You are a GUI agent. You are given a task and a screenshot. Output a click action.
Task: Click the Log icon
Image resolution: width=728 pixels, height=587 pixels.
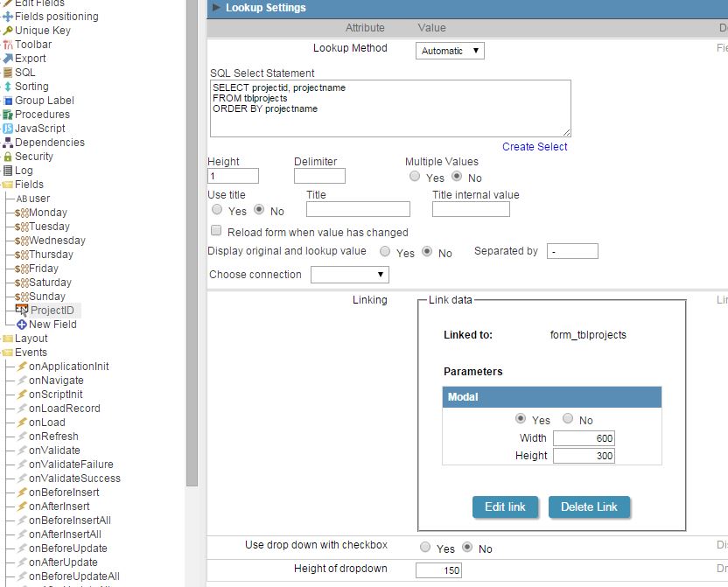click(x=7, y=171)
